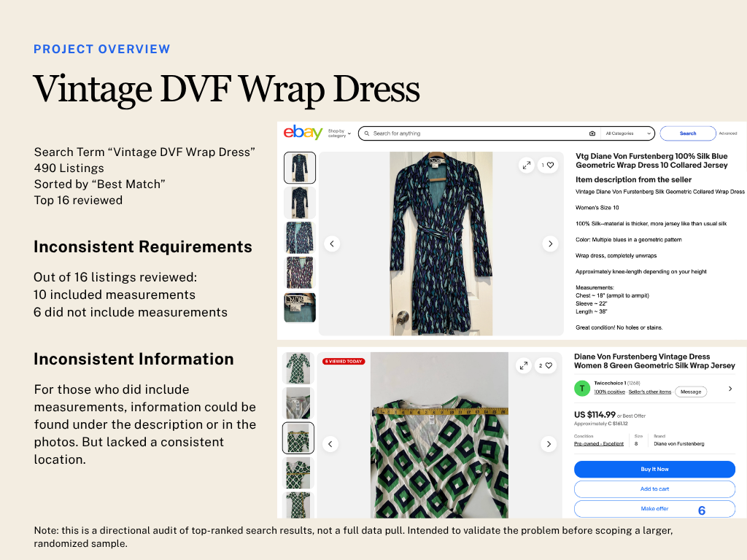Select highlighted measuring tape thumbnail

(298, 438)
